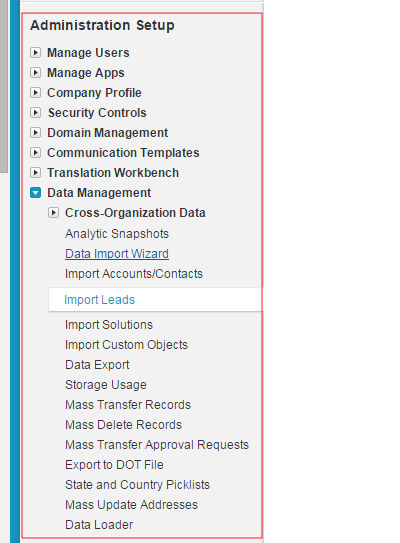400x543 pixels.
Task: Collapse the Data Management blue arrow
Action: pos(35,193)
